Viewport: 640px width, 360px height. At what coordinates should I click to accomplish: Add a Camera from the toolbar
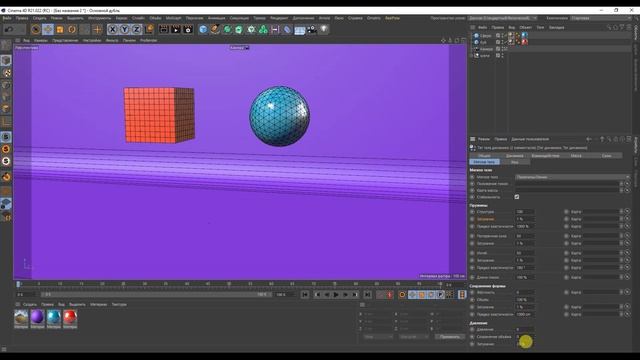point(312,29)
